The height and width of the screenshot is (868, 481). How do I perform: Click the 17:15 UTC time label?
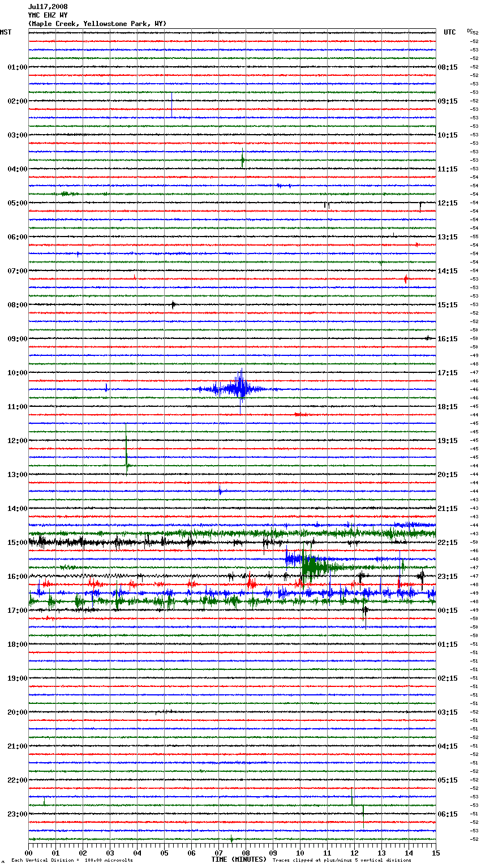448,373
